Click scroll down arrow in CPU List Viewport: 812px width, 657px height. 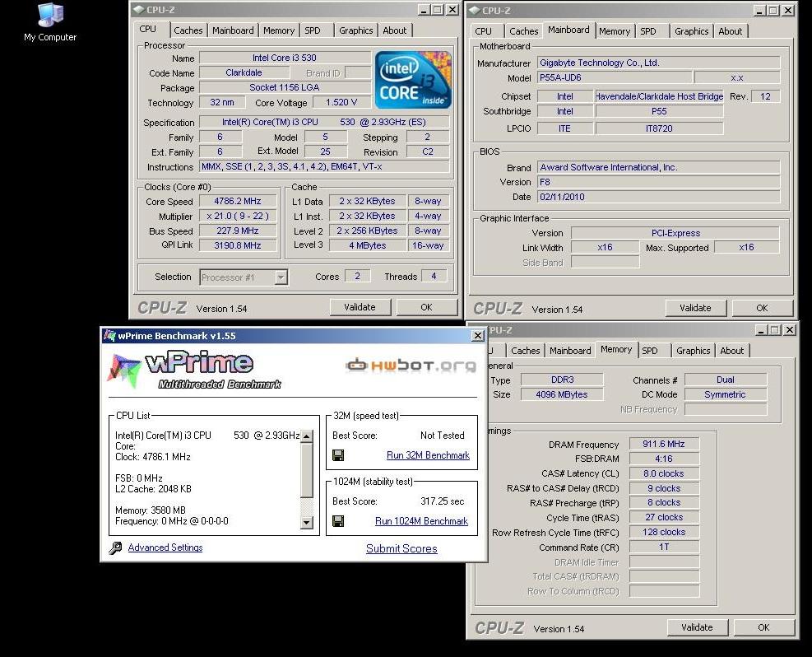(x=307, y=522)
